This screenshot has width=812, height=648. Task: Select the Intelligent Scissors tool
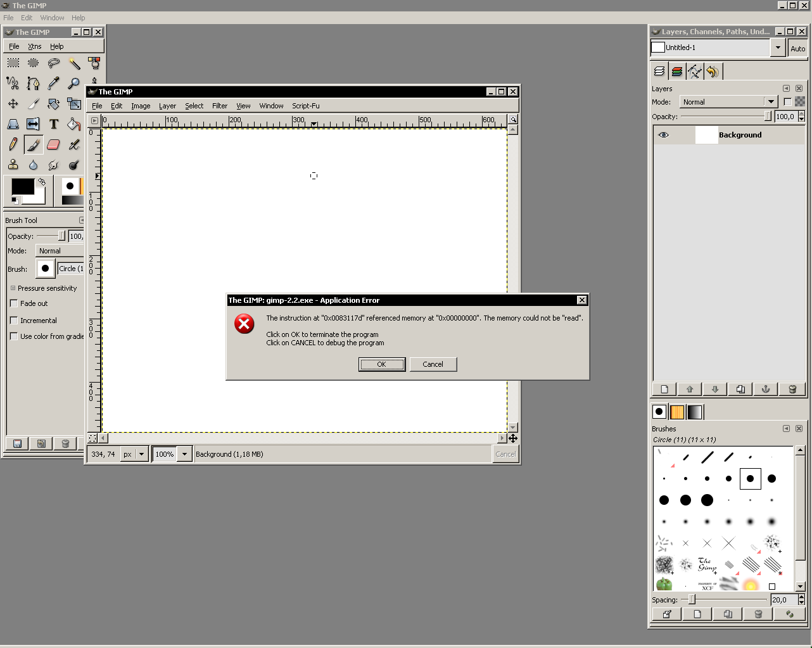(13, 83)
